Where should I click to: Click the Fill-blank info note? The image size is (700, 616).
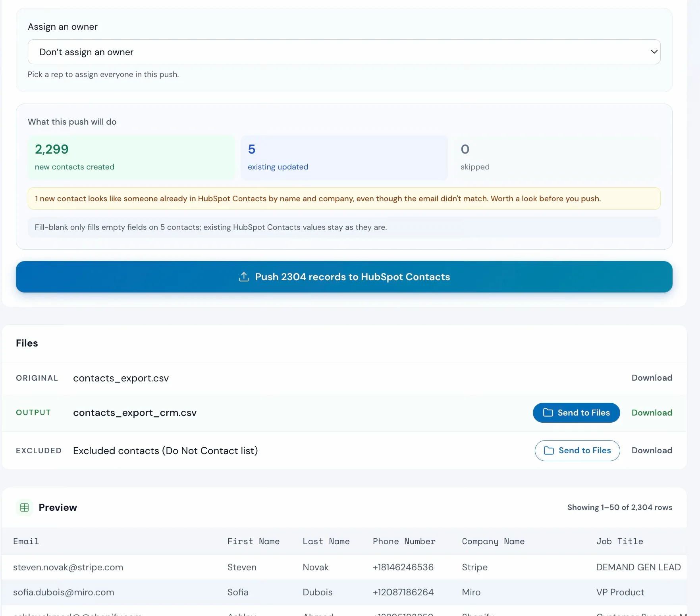click(x=344, y=227)
